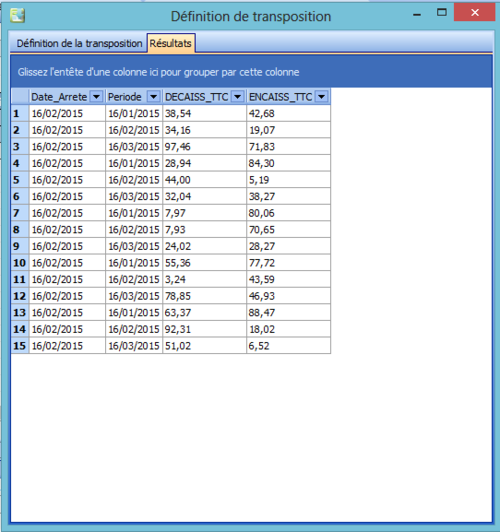Minimize the Définition de transposition window
This screenshot has height=532, width=500.
[x=417, y=14]
